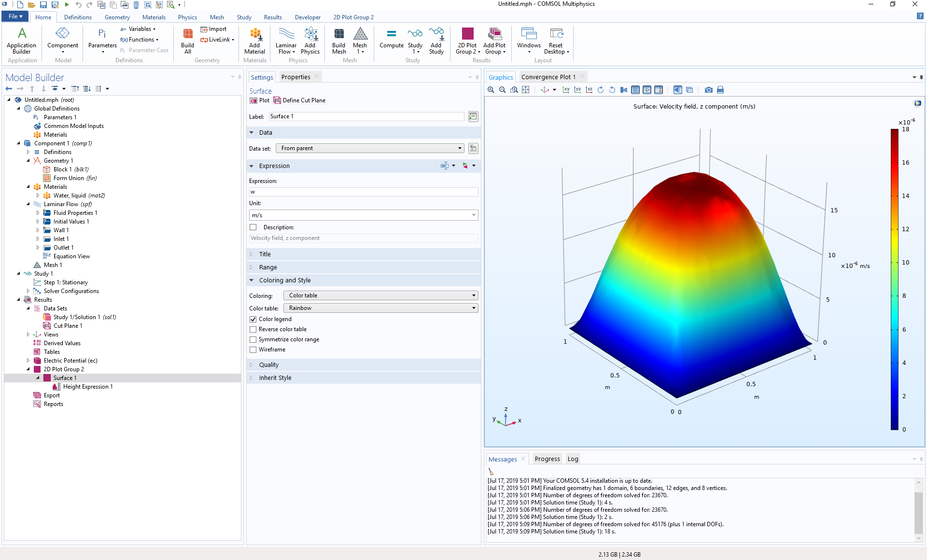Check Reverse color table option
The width and height of the screenshot is (927, 560).
pos(253,329)
